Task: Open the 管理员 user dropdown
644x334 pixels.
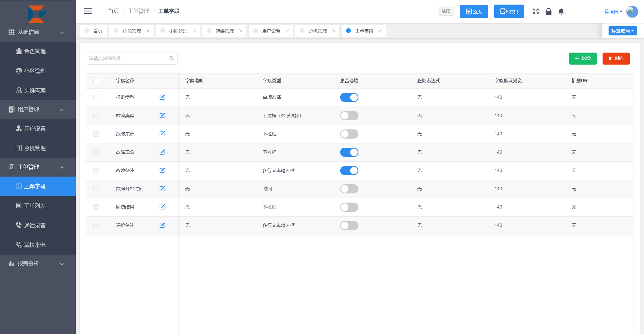Action: [x=613, y=11]
